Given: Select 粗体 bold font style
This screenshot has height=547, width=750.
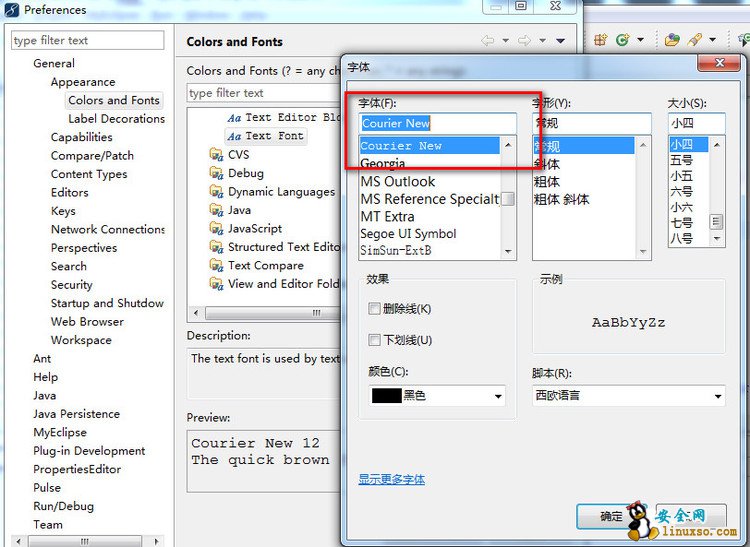Looking at the screenshot, I should [547, 182].
